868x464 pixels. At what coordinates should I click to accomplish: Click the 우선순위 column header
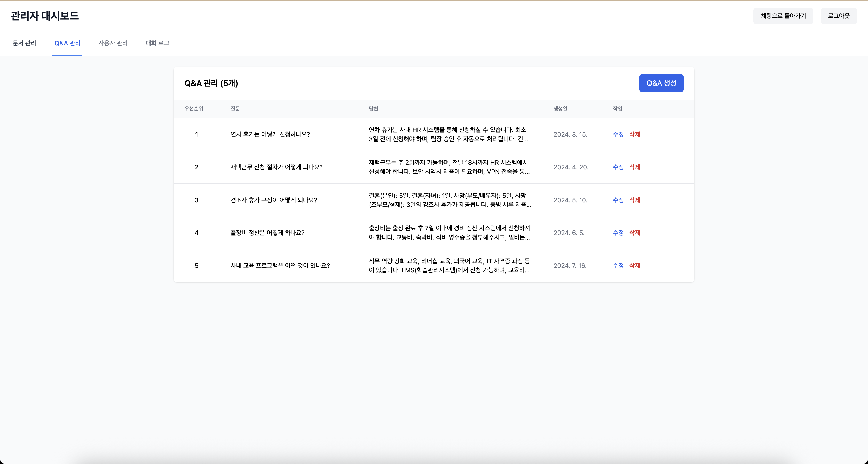point(193,109)
